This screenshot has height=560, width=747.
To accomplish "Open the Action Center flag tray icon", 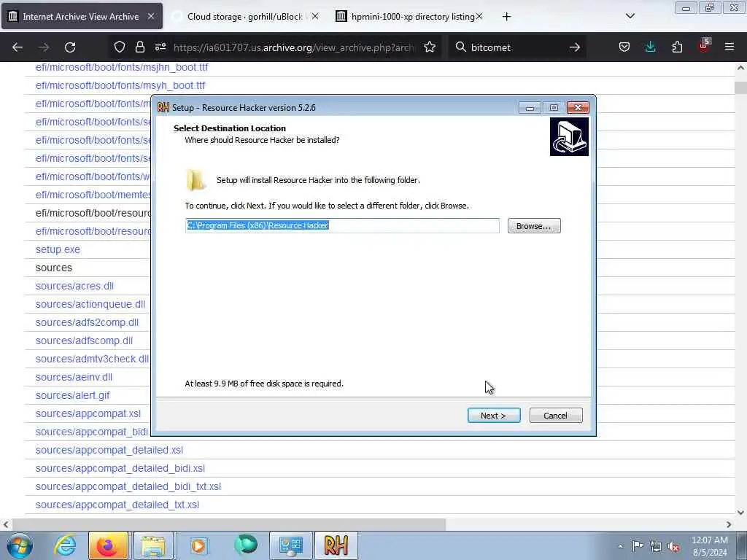I will pyautogui.click(x=637, y=545).
